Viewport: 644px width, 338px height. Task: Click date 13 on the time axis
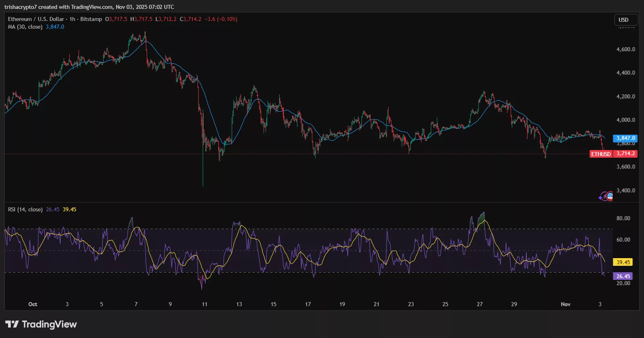[239, 304]
